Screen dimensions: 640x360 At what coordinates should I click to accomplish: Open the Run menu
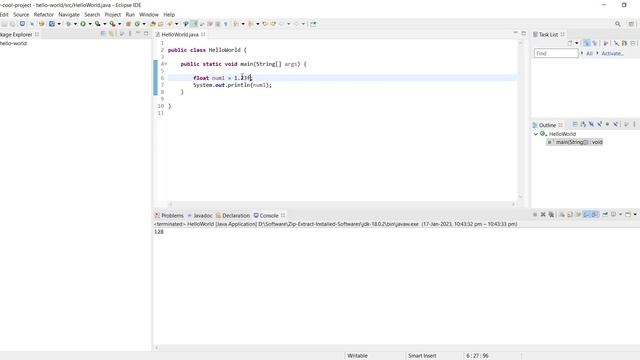(130, 15)
